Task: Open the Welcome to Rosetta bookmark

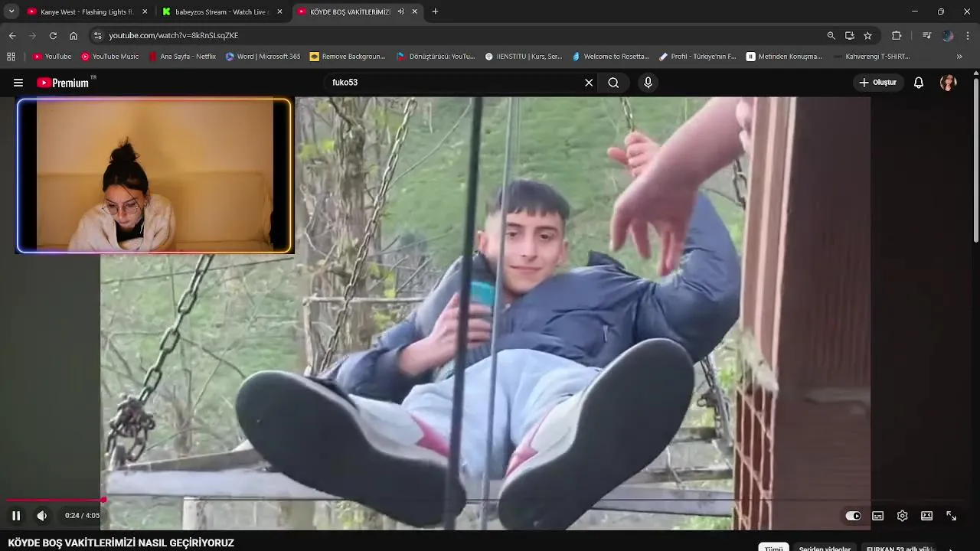Action: coord(610,57)
